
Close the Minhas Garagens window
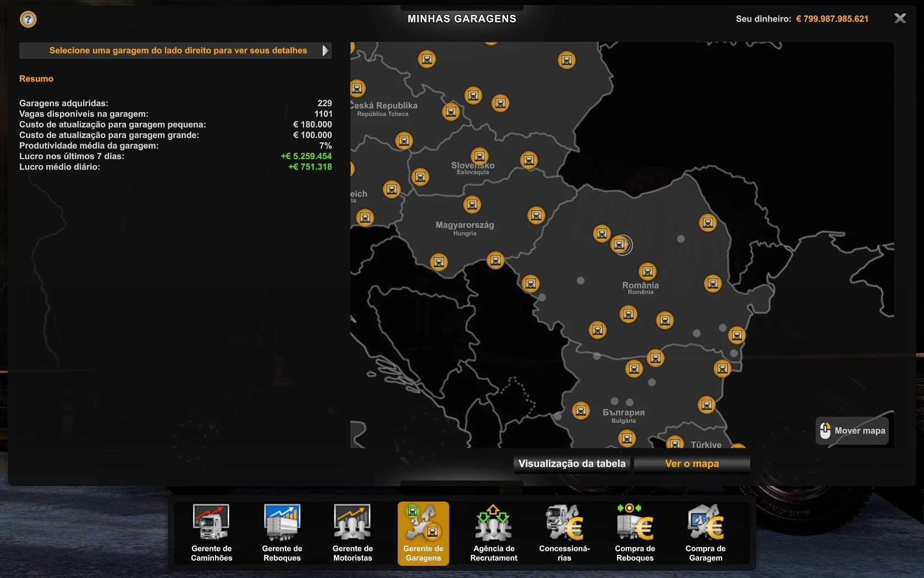[900, 19]
